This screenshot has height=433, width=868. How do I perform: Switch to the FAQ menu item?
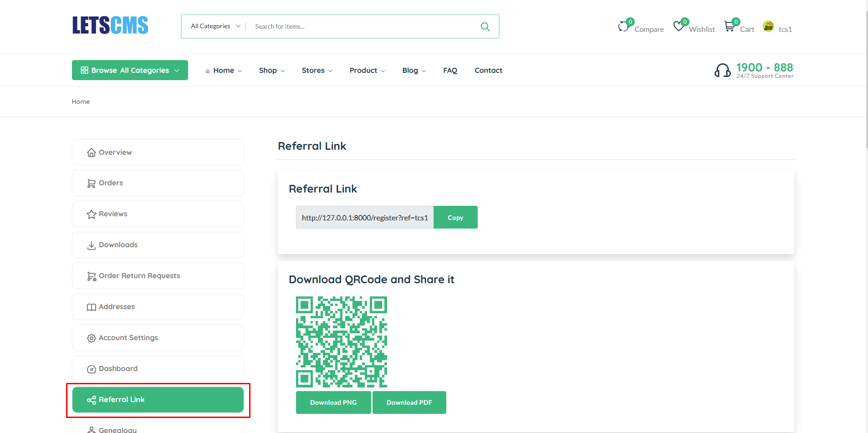point(450,70)
